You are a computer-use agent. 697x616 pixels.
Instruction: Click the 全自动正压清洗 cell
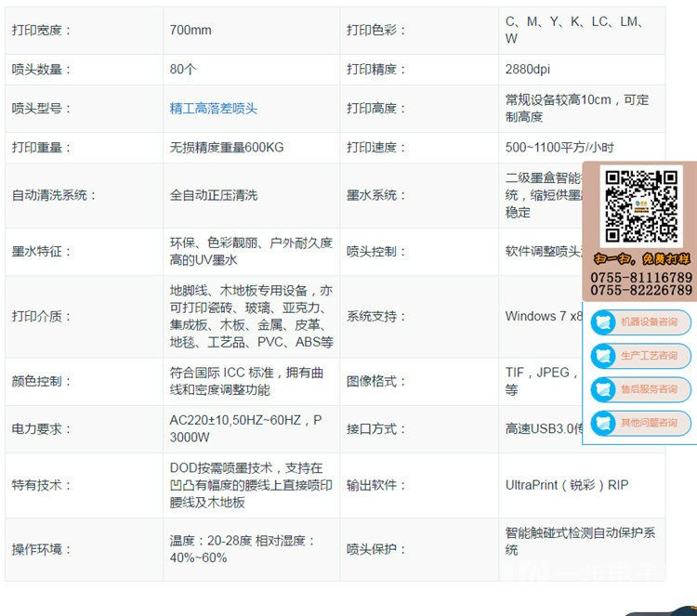click(x=214, y=196)
